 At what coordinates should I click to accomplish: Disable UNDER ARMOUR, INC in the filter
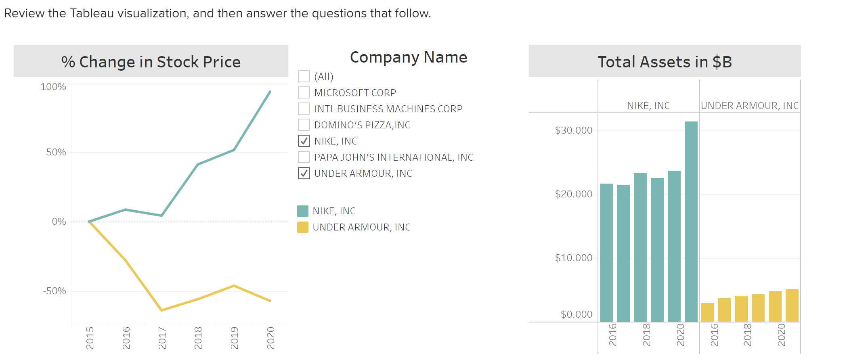point(303,173)
